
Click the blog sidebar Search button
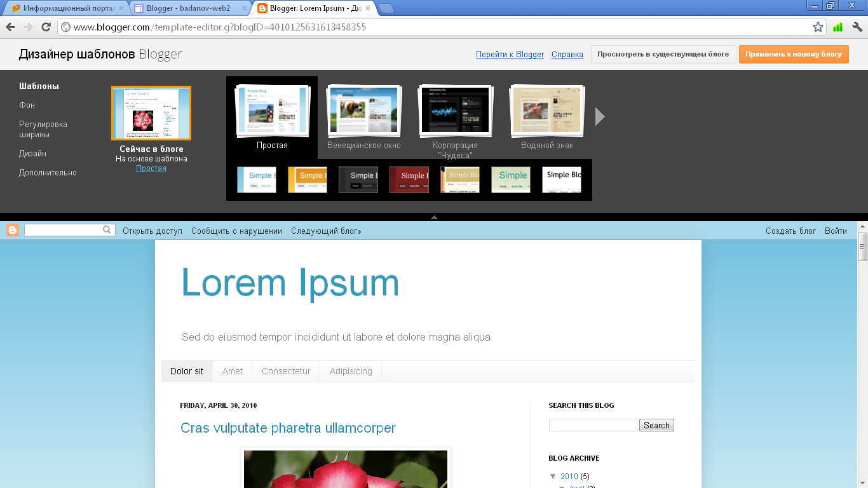tap(656, 425)
